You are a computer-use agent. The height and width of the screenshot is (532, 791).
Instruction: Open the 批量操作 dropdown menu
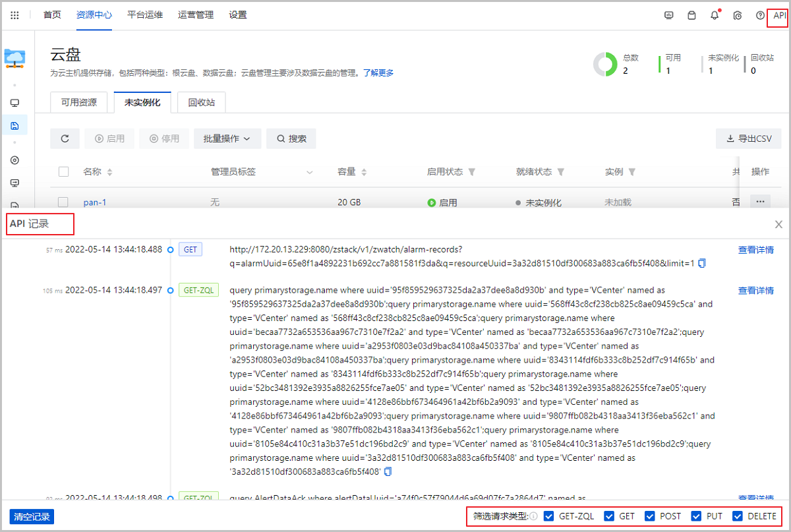pyautogui.click(x=227, y=138)
